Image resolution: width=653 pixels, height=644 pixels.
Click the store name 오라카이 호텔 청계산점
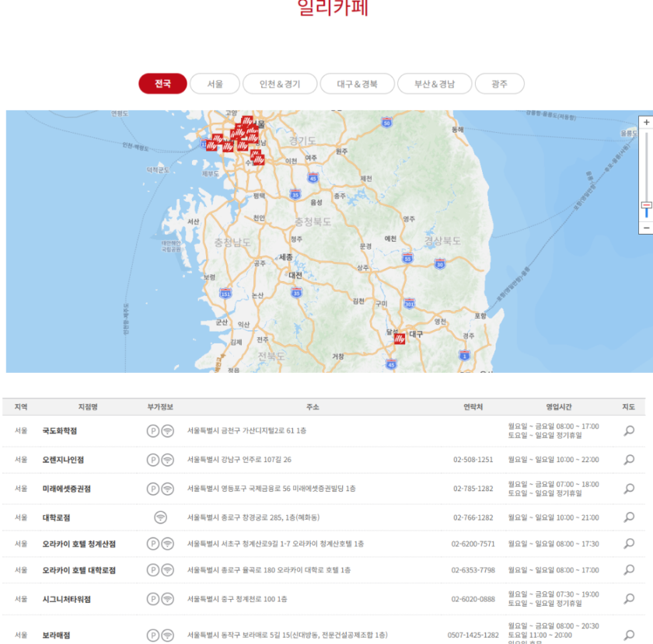[79, 544]
